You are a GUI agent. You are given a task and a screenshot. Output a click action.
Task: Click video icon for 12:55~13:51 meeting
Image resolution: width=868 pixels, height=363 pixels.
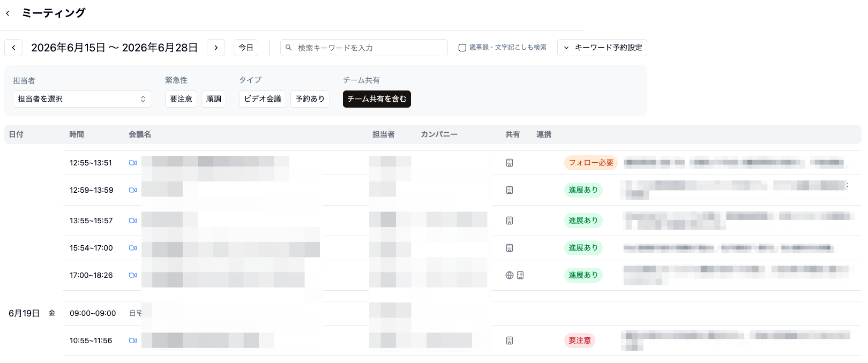[x=133, y=163]
